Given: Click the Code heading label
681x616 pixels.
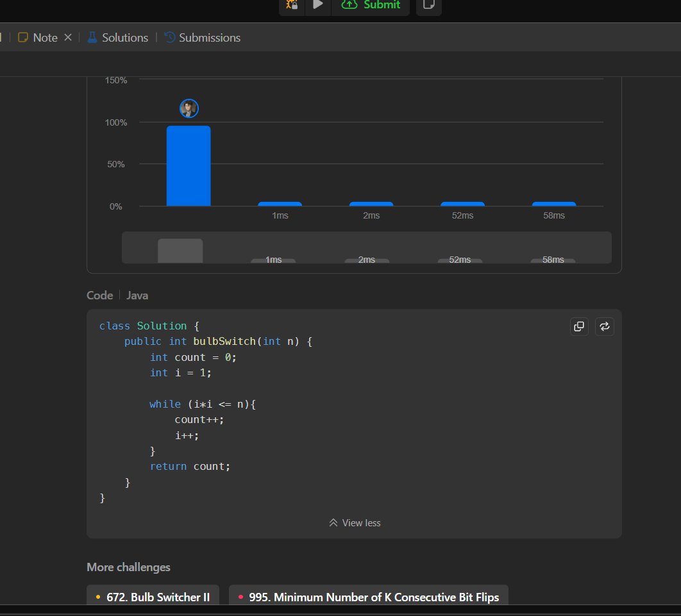Looking at the screenshot, I should [x=100, y=296].
